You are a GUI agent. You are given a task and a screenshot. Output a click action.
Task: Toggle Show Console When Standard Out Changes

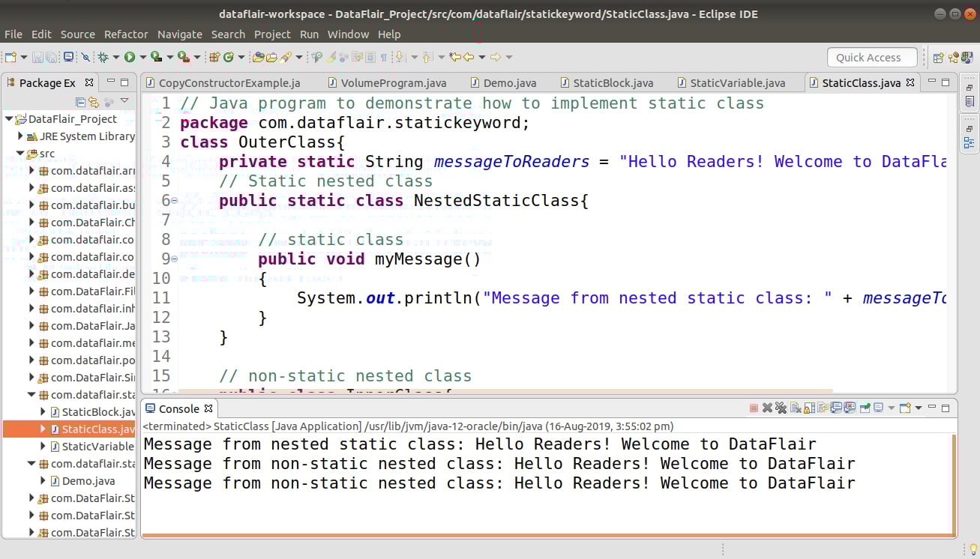(x=836, y=408)
